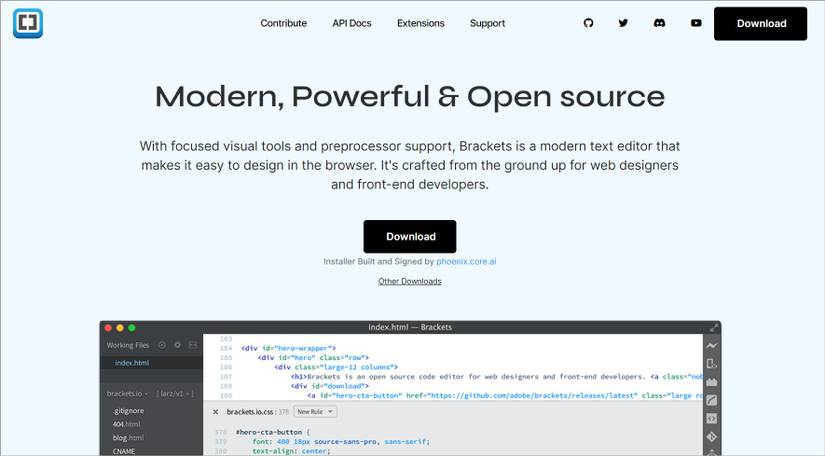
Task: Open the Twitter icon link
Action: (623, 23)
